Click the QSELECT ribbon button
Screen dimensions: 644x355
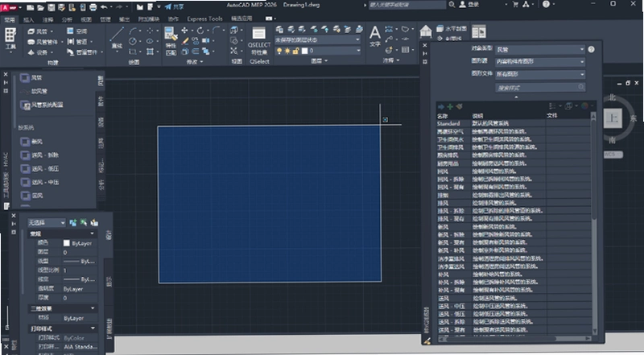(259, 41)
